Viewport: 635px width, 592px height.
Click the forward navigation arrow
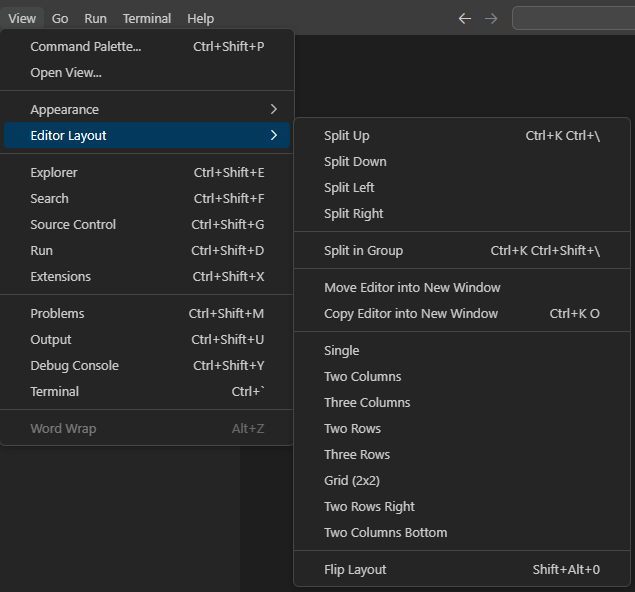tap(491, 18)
